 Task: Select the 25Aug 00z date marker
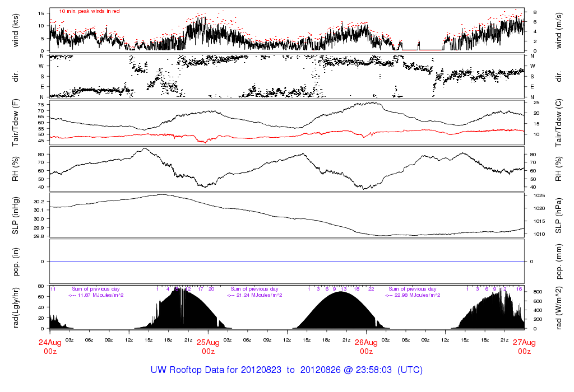(208, 347)
